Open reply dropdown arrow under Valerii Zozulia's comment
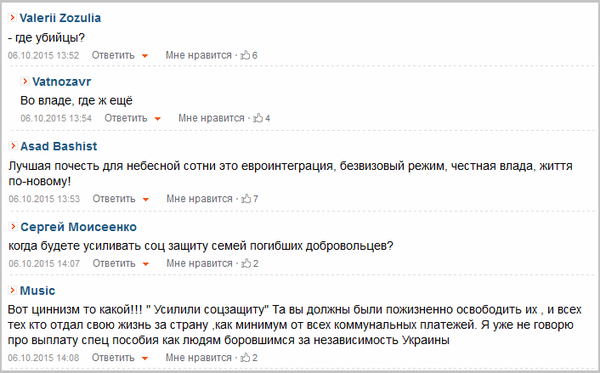 point(145,56)
